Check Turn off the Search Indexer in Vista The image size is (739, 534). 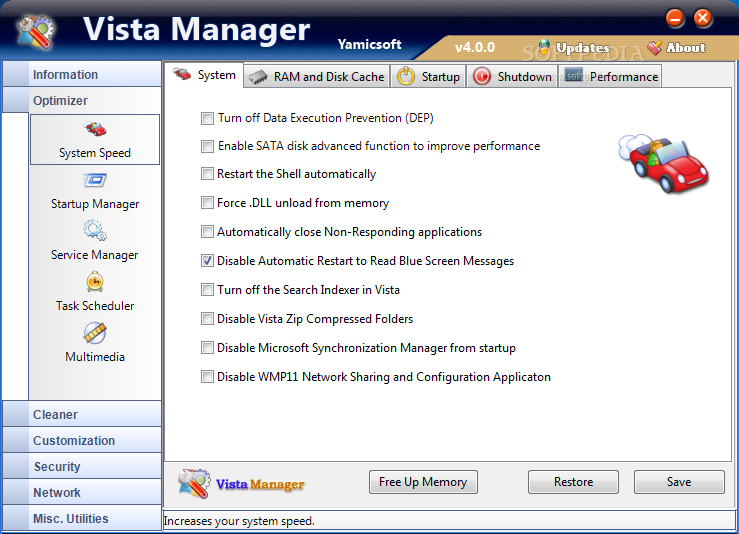pyautogui.click(x=207, y=289)
